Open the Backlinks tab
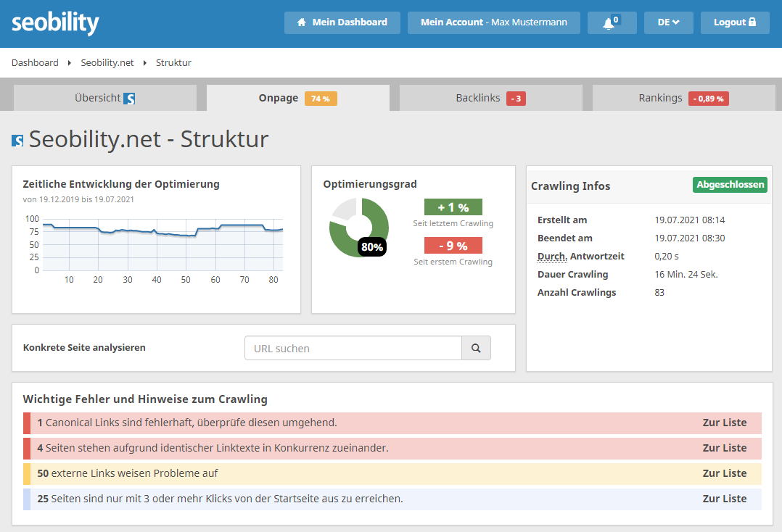 [490, 98]
